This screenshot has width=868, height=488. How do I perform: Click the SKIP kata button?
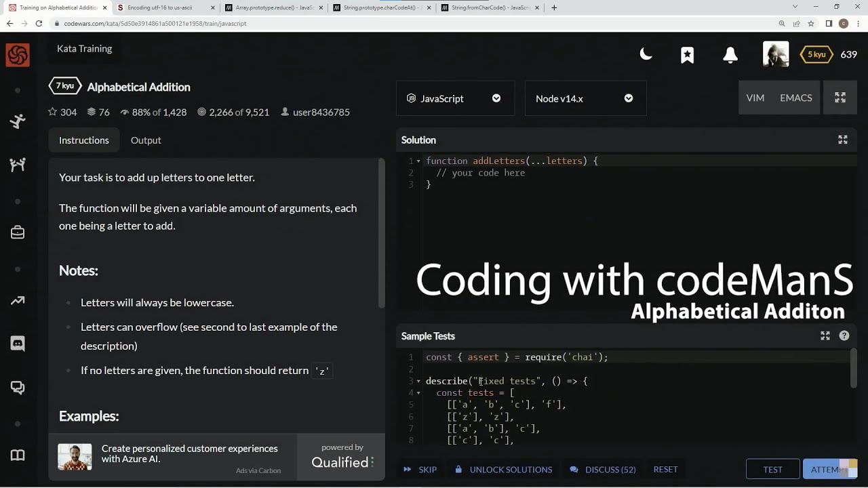420,469
